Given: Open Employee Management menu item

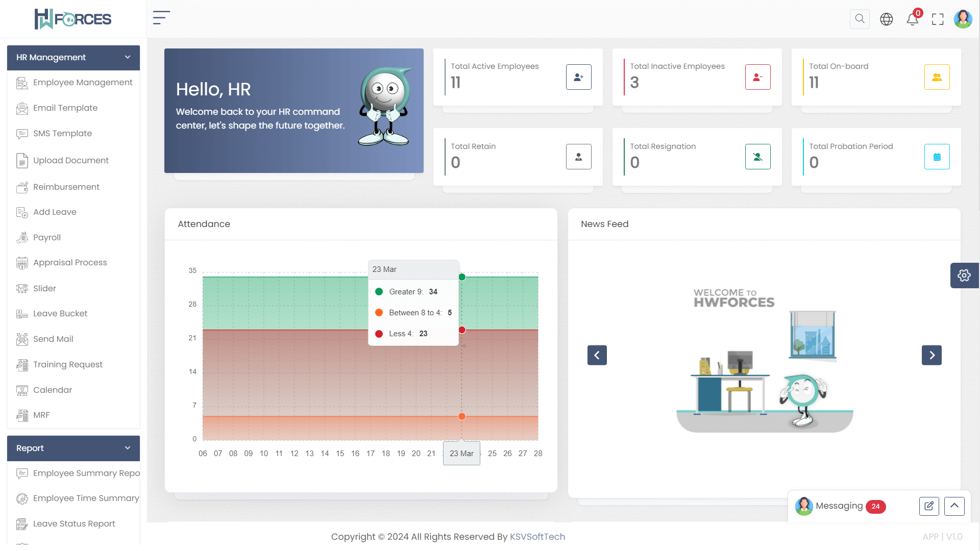Looking at the screenshot, I should pos(83,83).
